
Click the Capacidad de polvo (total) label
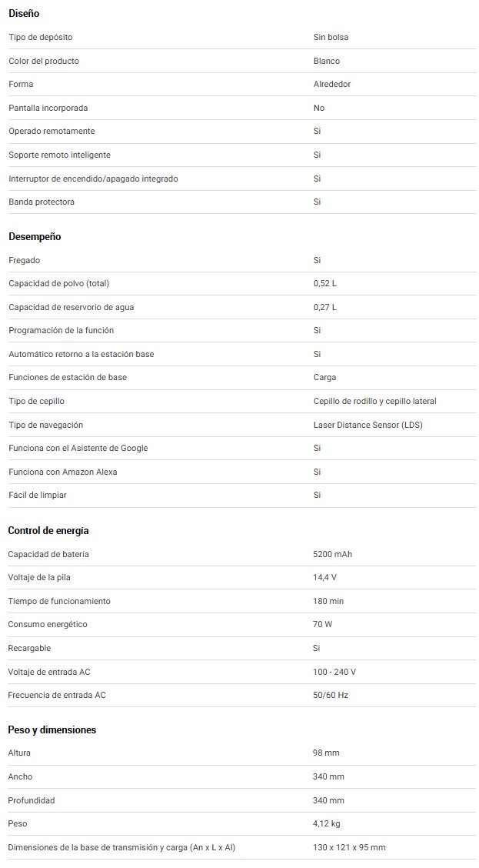point(59,283)
